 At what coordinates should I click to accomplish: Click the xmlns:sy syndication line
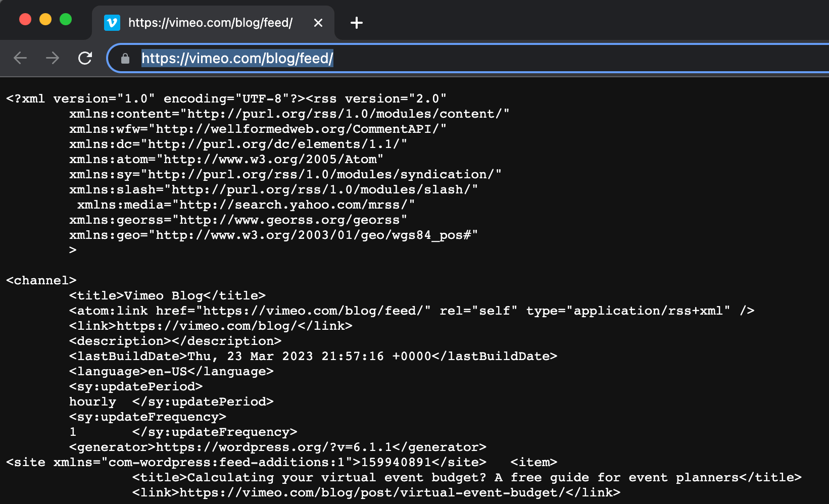(285, 174)
